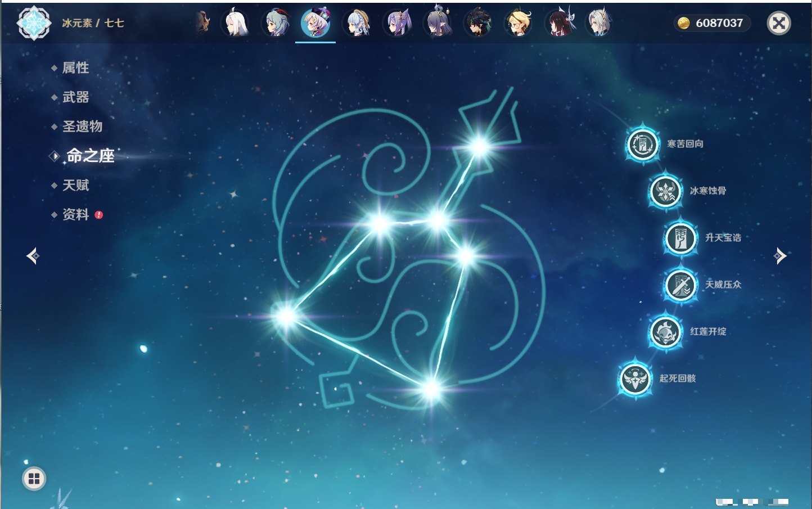This screenshot has height=509, width=812.
Task: Select Ganyu's avatar with red horns
Action: tap(276, 23)
